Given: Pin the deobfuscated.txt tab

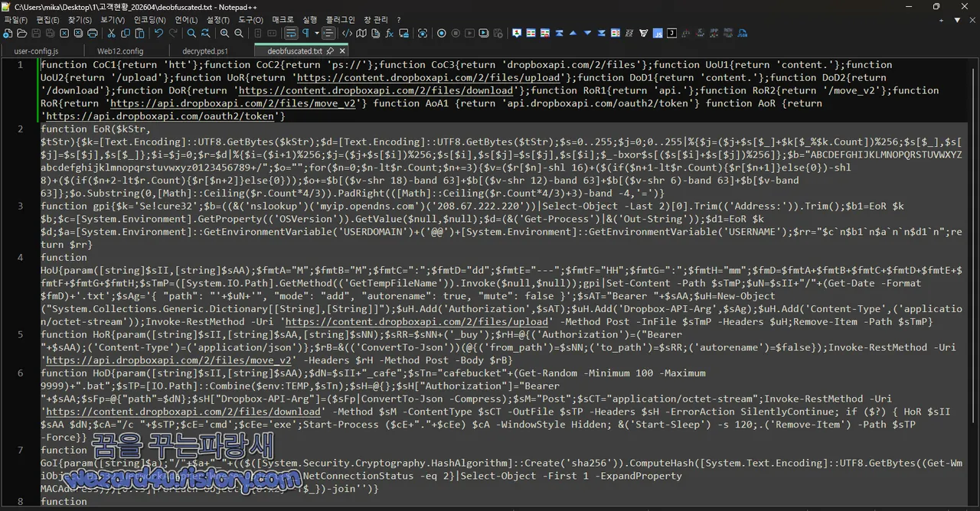Looking at the screenshot, I should [330, 50].
